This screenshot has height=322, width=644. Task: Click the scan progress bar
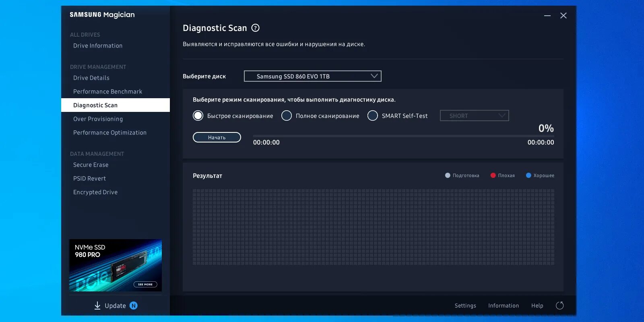pos(403,136)
